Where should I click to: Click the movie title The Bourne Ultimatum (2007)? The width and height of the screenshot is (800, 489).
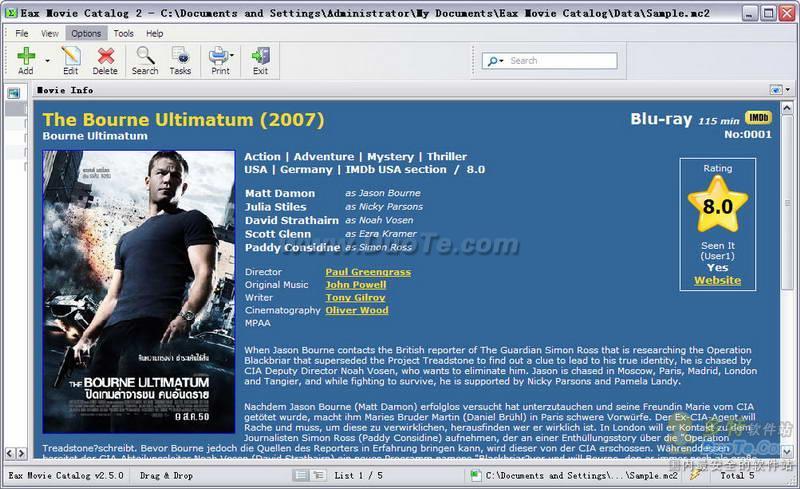(x=183, y=119)
